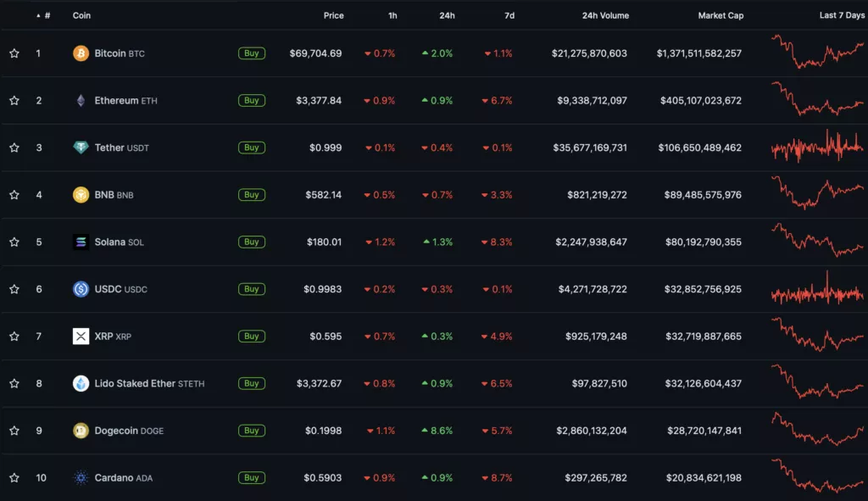Open Dogecoin 7-day sparkline chart
This screenshot has height=501, width=868.
pos(818,428)
